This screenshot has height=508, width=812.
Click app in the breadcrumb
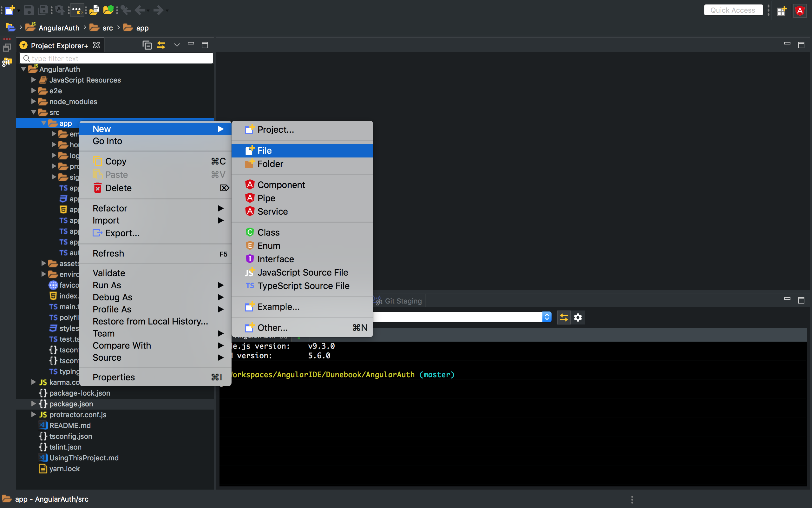click(142, 28)
